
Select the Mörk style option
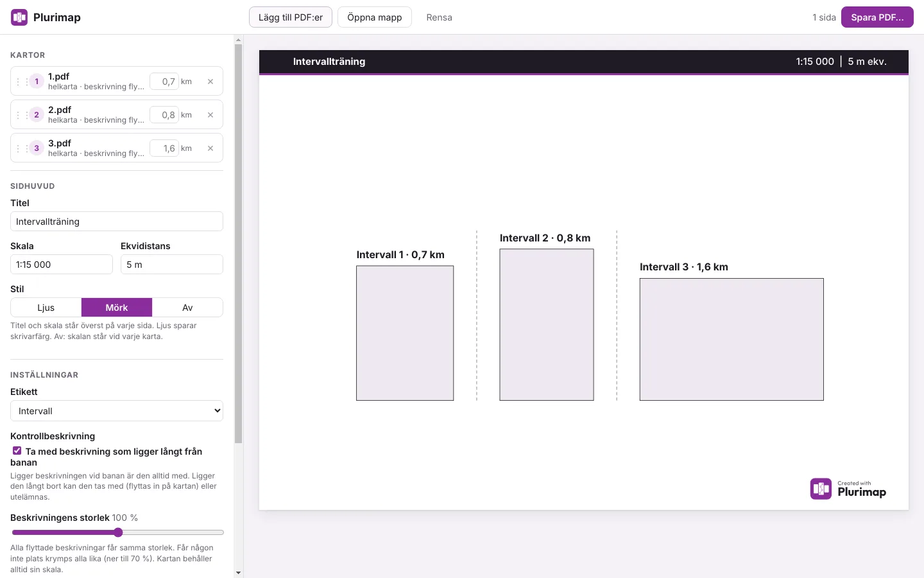coord(117,308)
